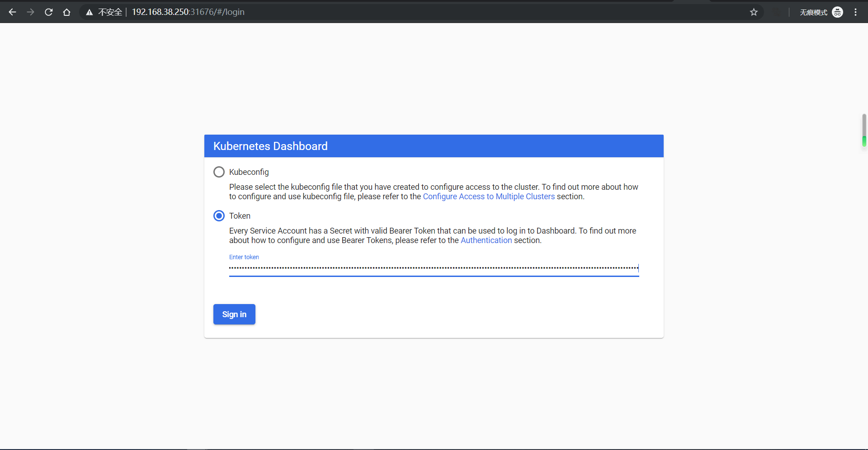Click the Token label text
This screenshot has height=450, width=868.
[240, 216]
